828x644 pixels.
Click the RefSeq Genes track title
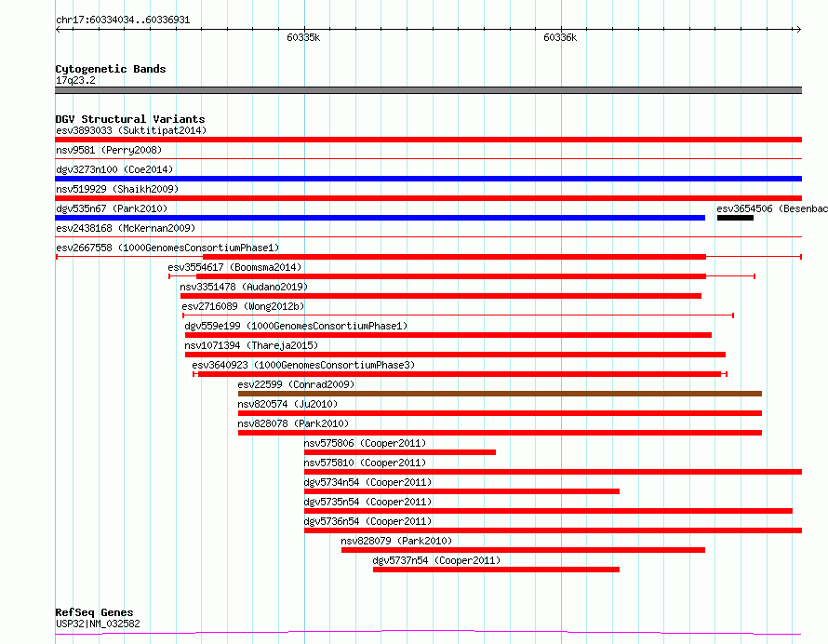94,612
